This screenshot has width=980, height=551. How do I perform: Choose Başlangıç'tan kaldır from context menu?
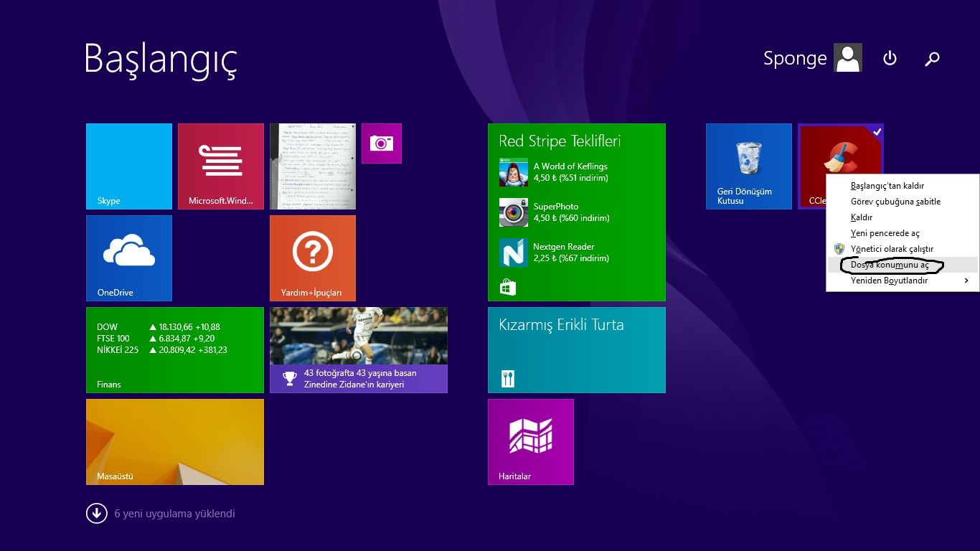point(902,186)
